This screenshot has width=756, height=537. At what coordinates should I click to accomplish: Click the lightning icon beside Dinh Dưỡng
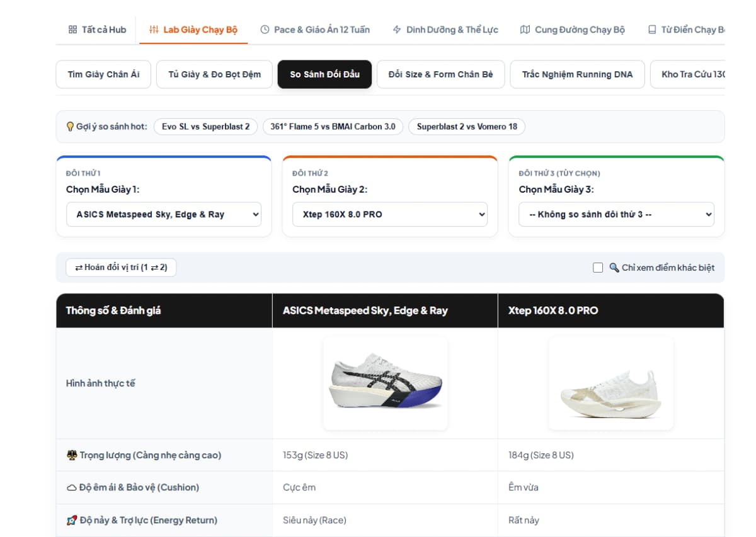(396, 30)
